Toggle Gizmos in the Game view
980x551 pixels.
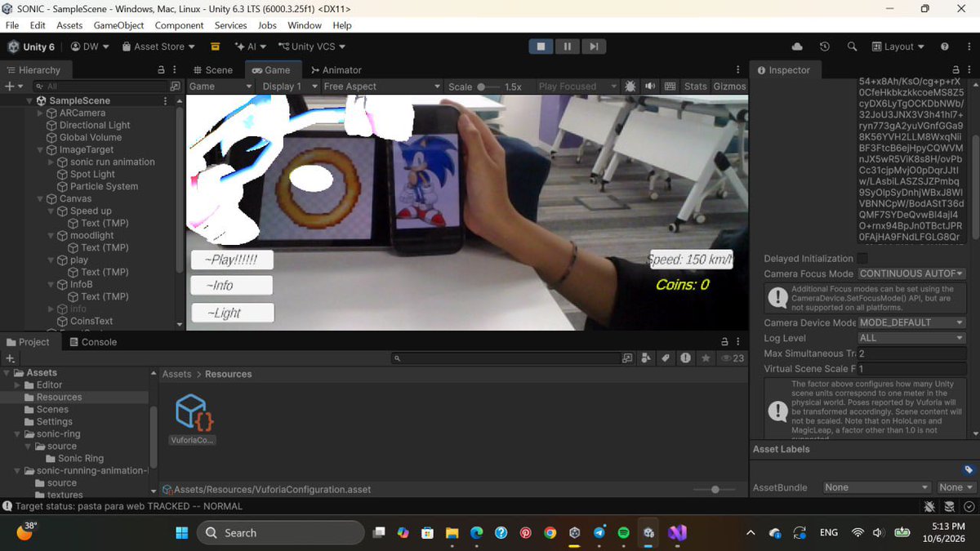point(729,87)
